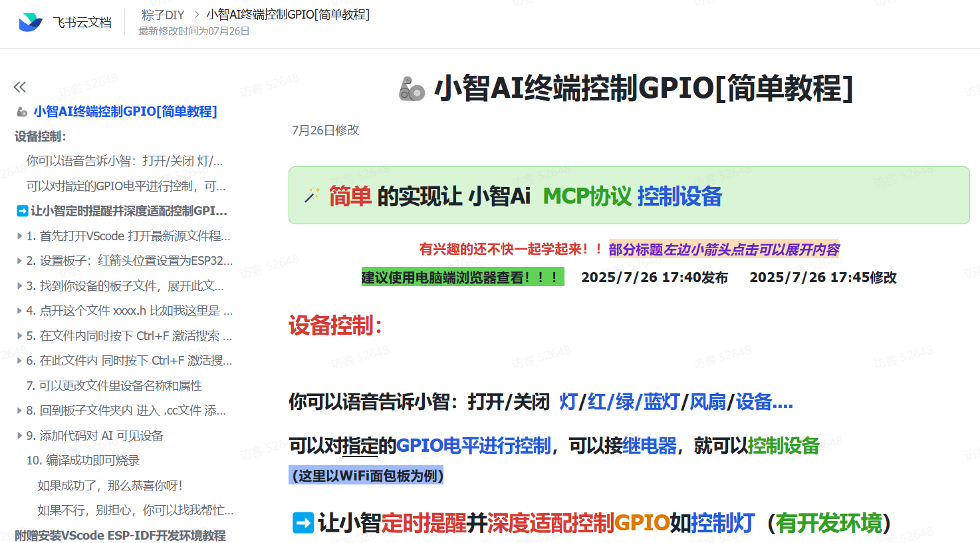Click the breadcrumb title 小智AI终端控制GPIO[简单教程]

[x=288, y=15]
